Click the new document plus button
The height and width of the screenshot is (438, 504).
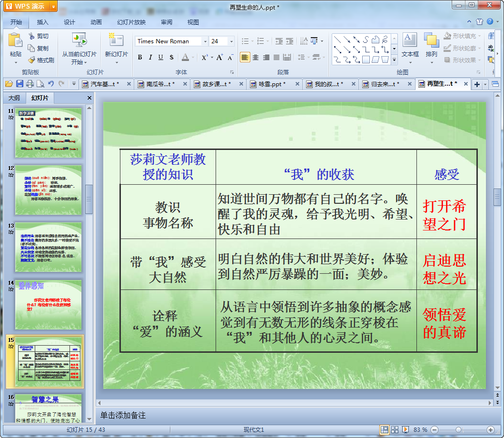click(x=477, y=85)
